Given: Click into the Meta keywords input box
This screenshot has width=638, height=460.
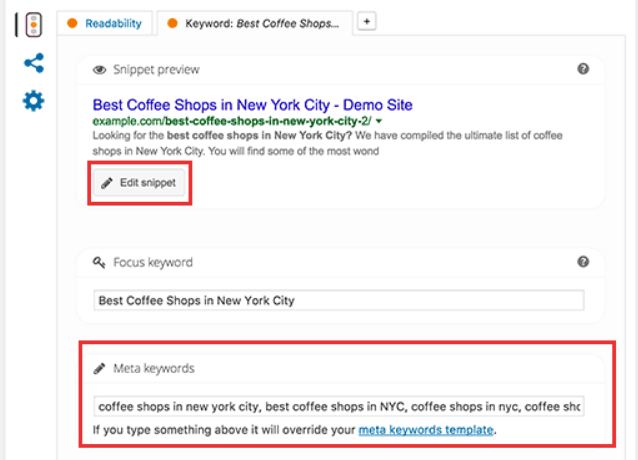Looking at the screenshot, I should tap(338, 407).
